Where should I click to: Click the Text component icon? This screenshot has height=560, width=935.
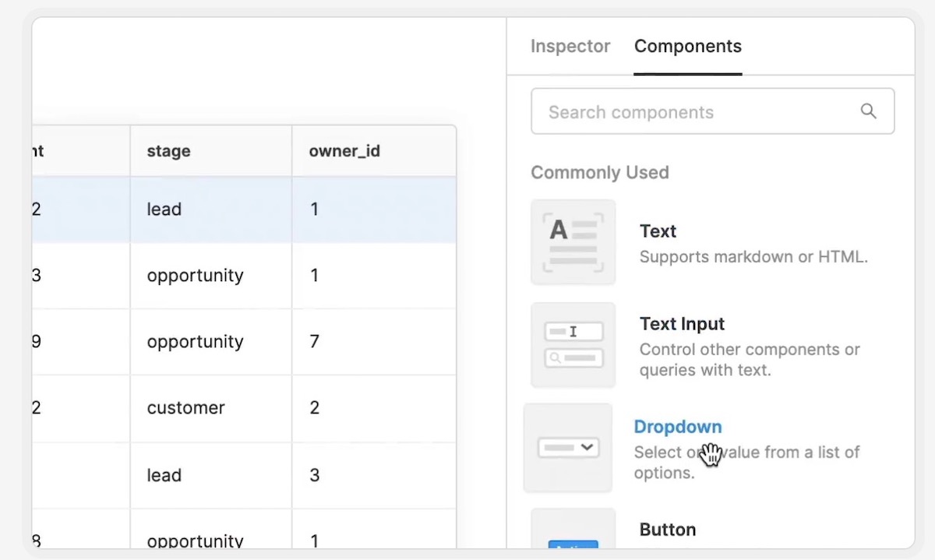coord(573,242)
